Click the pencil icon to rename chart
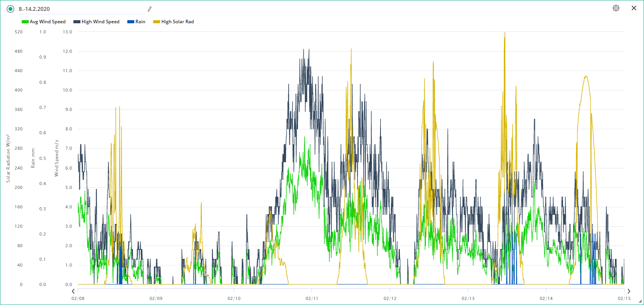 [x=150, y=9]
